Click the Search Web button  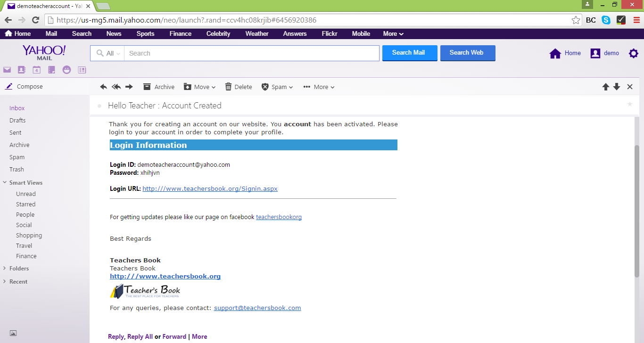pyautogui.click(x=468, y=53)
